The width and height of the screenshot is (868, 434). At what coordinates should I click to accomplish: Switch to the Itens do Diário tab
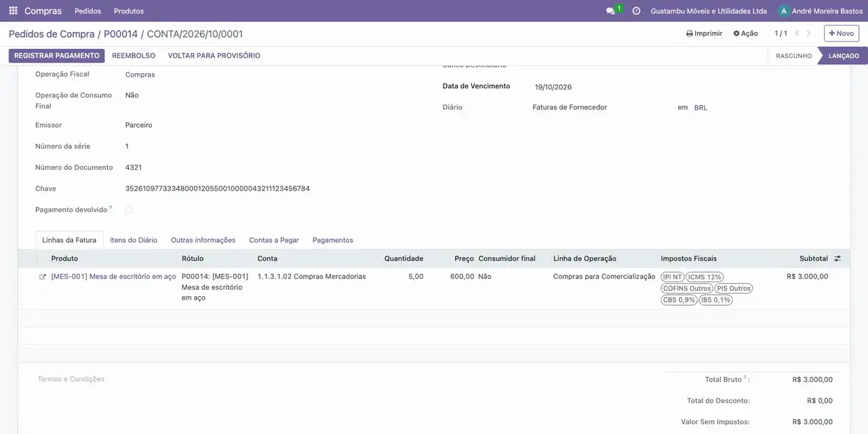pyautogui.click(x=134, y=240)
